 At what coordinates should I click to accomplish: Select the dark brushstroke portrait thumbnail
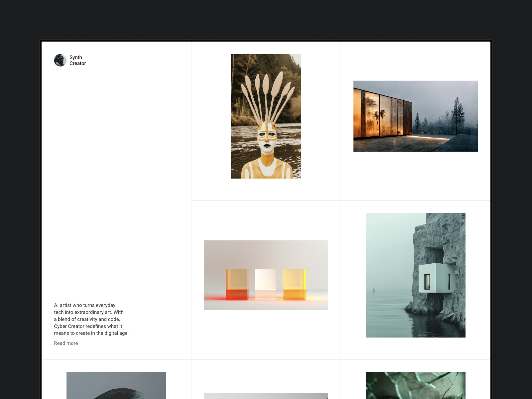pyautogui.click(x=116, y=386)
